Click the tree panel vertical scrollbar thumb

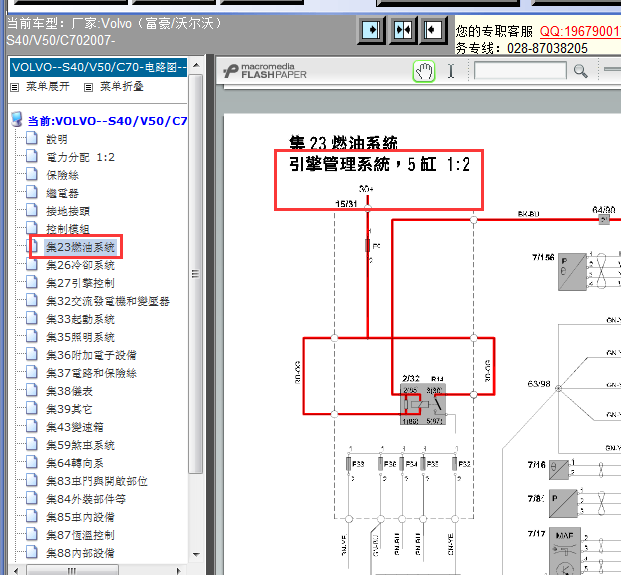(196, 273)
